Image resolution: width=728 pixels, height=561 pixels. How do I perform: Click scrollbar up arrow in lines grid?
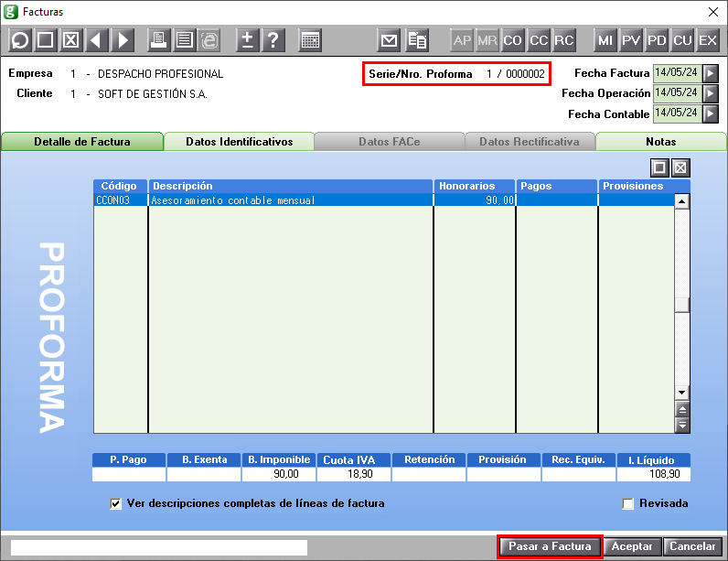pyautogui.click(x=681, y=201)
